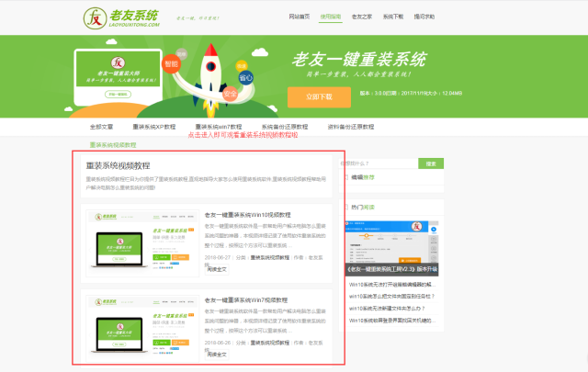
Task: Open the win10系统无法新建文件夹怎么办 link
Action: pyautogui.click(x=387, y=309)
